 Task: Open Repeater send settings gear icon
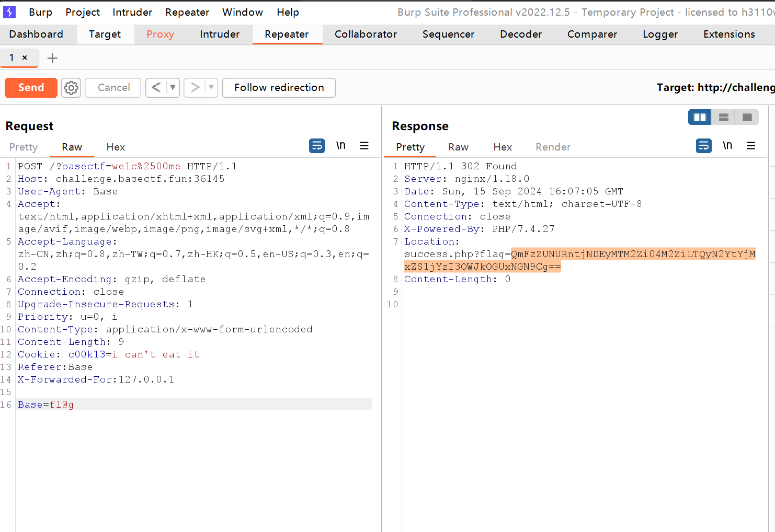[x=71, y=88]
